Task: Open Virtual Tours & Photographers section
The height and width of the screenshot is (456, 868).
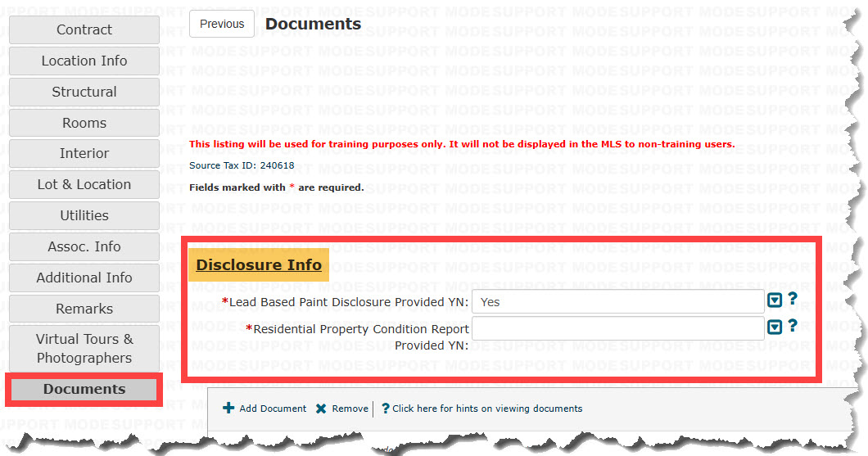Action: tap(84, 348)
